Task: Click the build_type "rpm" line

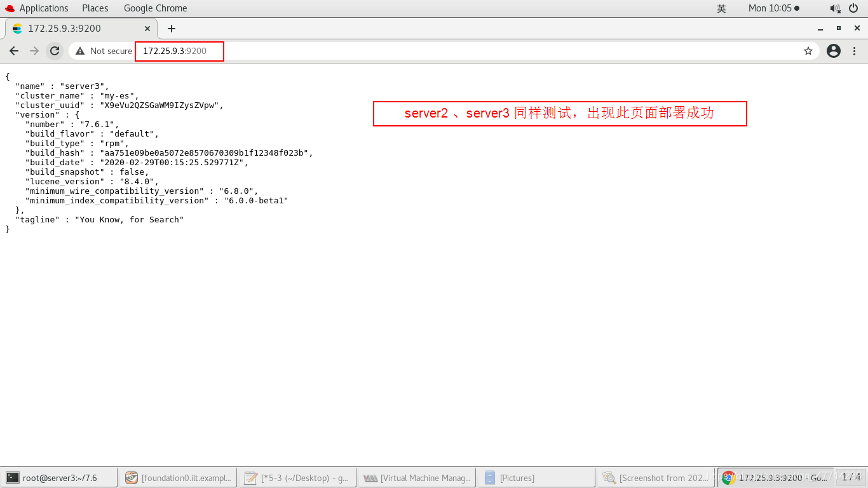Action: (77, 143)
